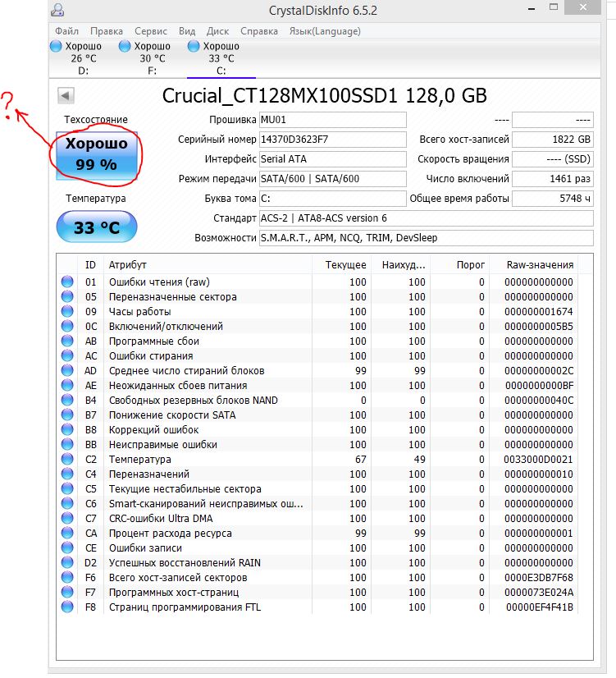The width and height of the screenshot is (616, 678).
Task: Click the serial number field 14370D3623F7
Action: click(333, 140)
